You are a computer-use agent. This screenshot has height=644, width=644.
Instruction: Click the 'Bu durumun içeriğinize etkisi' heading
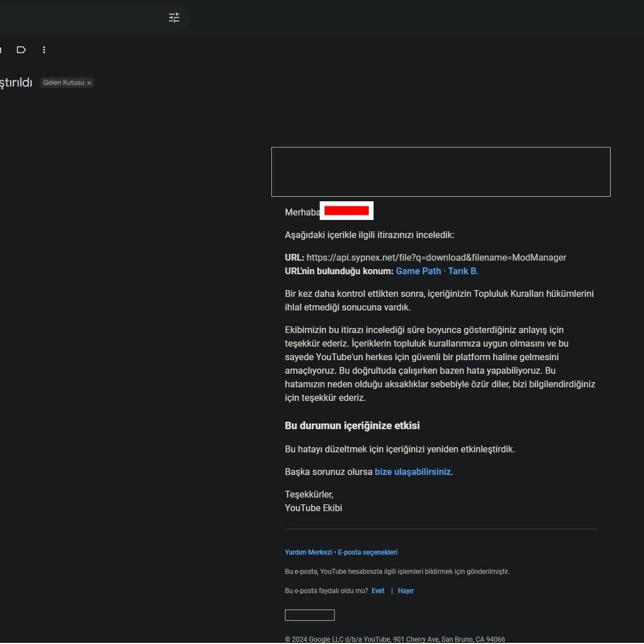pyautogui.click(x=352, y=426)
